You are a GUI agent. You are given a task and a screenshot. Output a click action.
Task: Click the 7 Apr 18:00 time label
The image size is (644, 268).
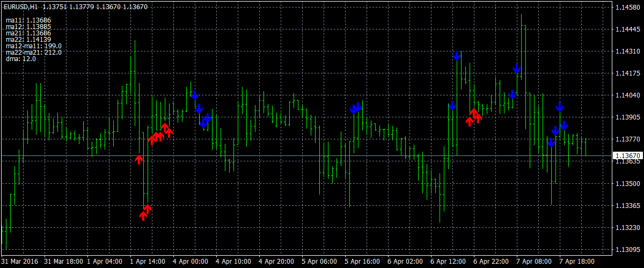[x=577, y=262]
